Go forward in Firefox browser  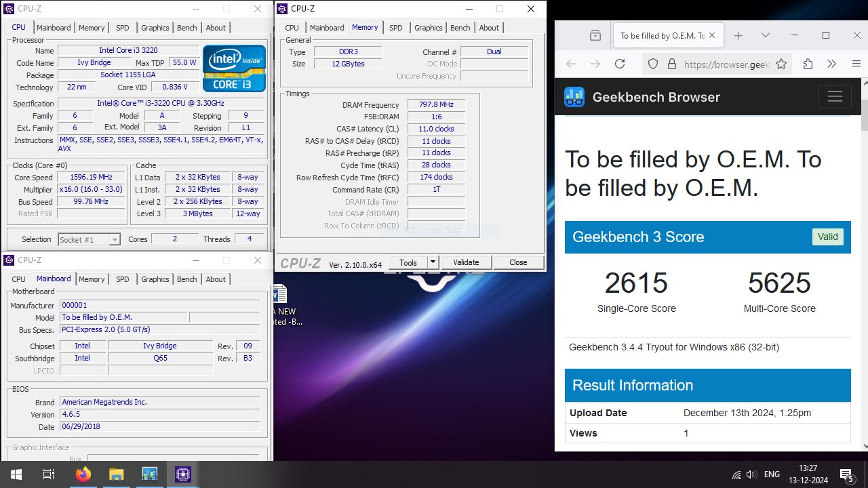(595, 64)
